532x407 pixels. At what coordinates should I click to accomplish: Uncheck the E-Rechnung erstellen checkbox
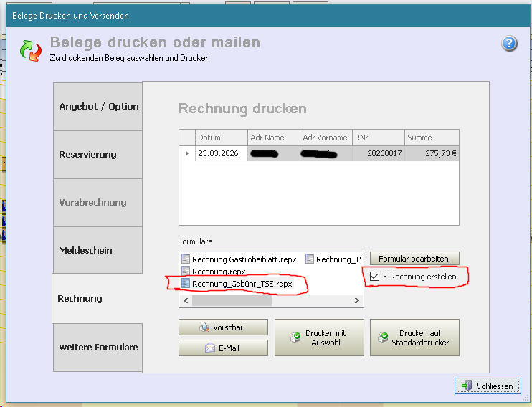375,277
